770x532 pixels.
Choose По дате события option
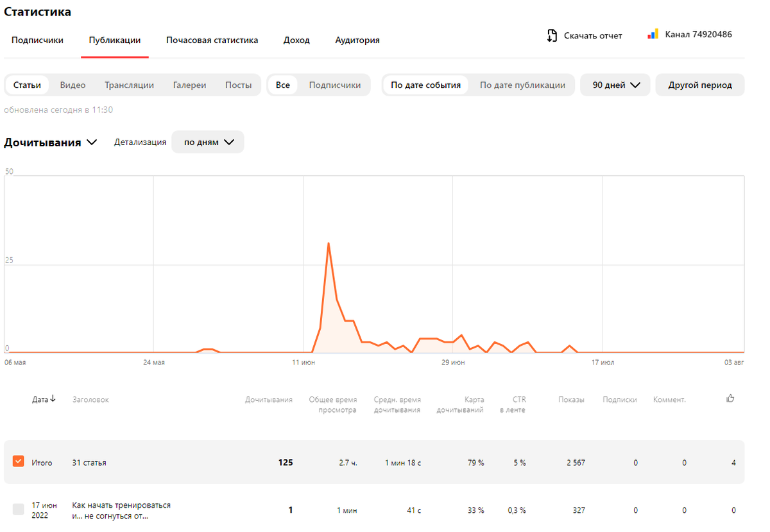(425, 85)
